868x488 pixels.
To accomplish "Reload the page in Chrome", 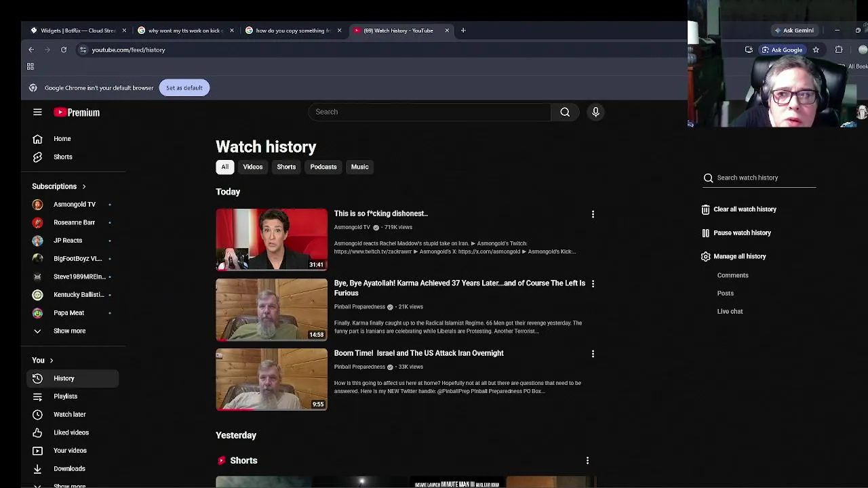I will pos(64,49).
